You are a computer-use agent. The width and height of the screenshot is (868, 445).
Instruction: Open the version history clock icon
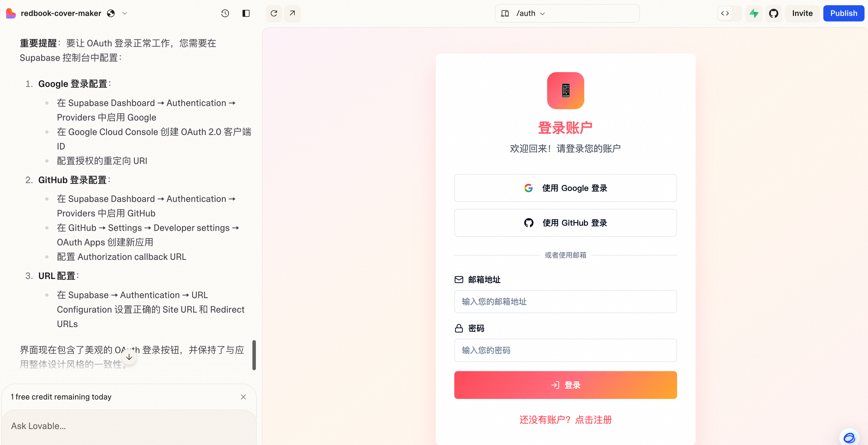[x=225, y=13]
